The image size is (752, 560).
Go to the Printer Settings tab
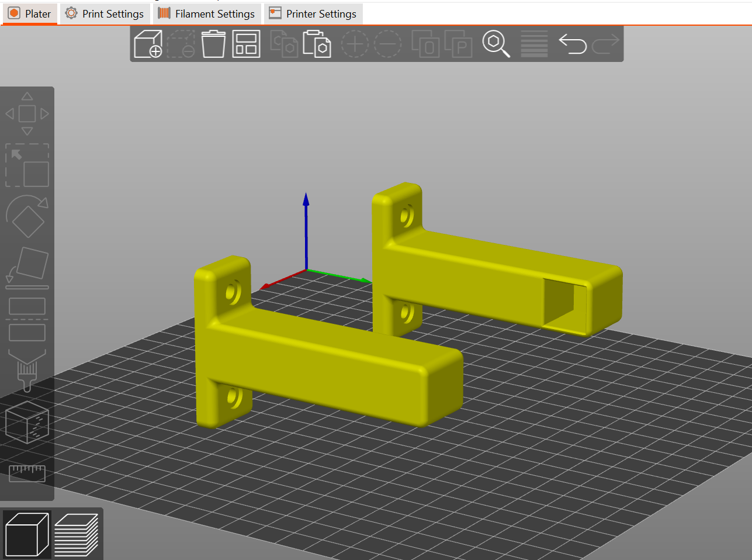313,13
